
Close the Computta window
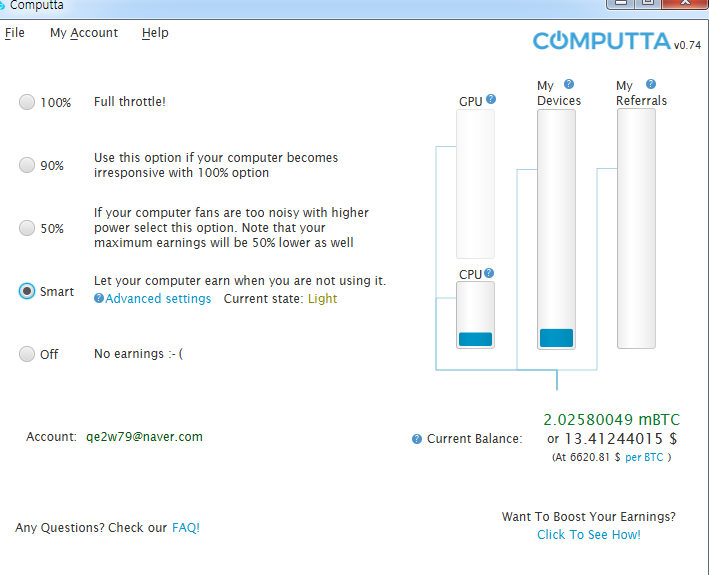[685, 3]
